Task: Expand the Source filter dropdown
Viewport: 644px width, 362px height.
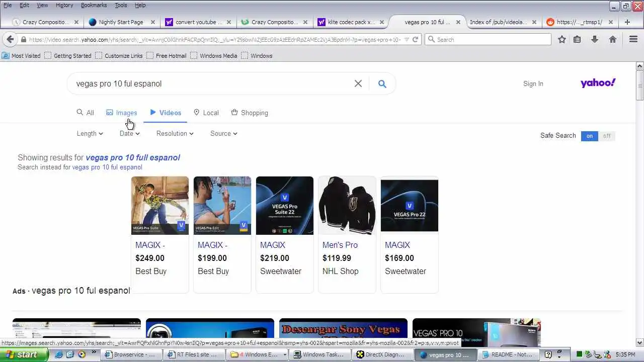Action: click(223, 133)
